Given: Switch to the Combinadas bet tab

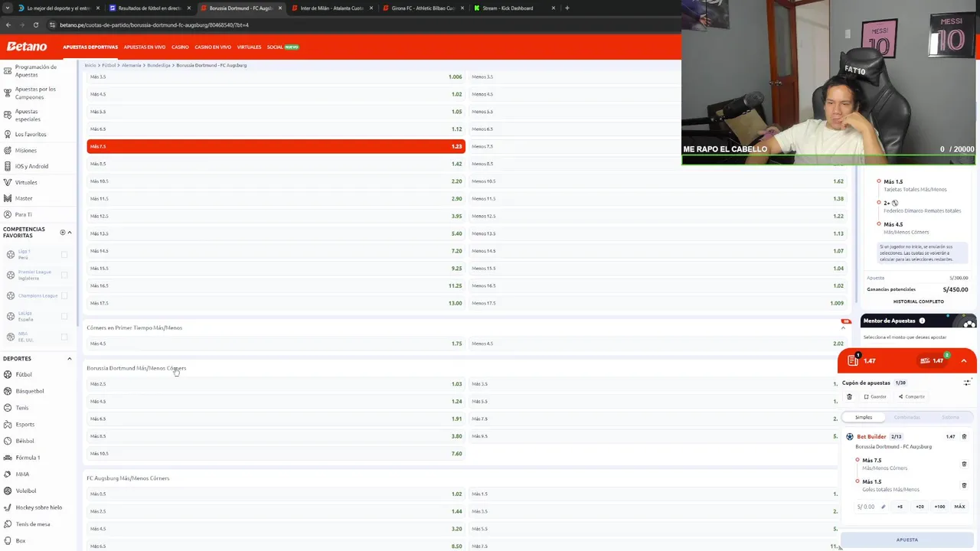Looking at the screenshot, I should [x=907, y=417].
